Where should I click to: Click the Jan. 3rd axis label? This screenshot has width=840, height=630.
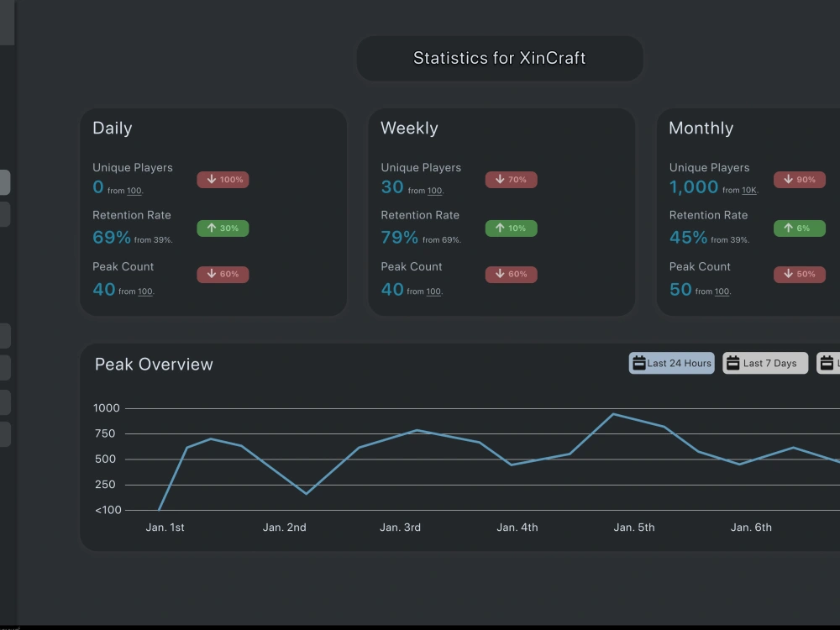tap(400, 528)
